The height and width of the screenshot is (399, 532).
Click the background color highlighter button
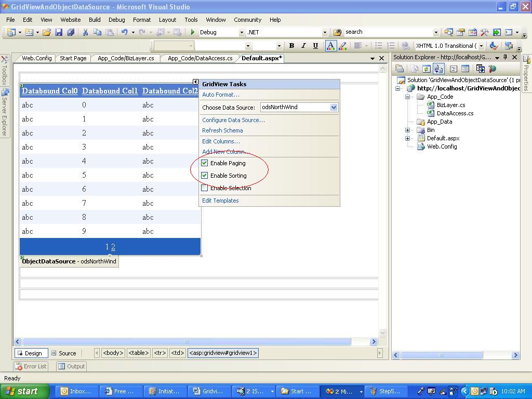tap(343, 46)
